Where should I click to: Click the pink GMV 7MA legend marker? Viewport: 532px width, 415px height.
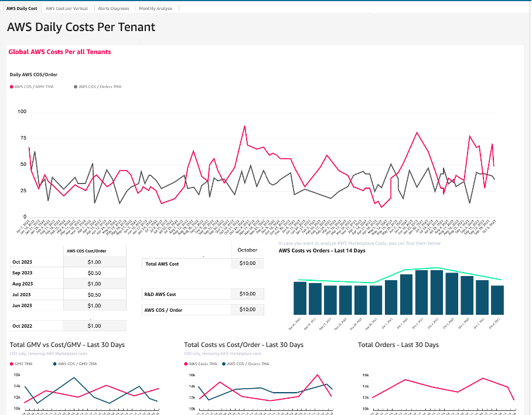pyautogui.click(x=12, y=364)
